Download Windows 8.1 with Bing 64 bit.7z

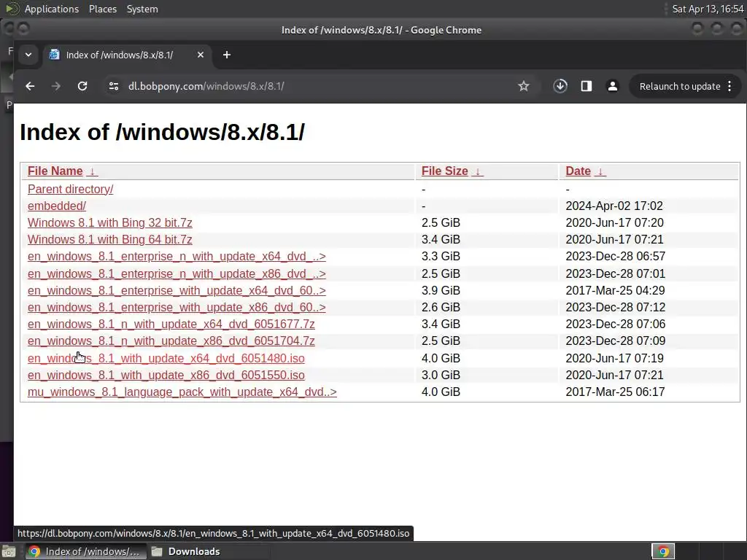click(x=110, y=239)
